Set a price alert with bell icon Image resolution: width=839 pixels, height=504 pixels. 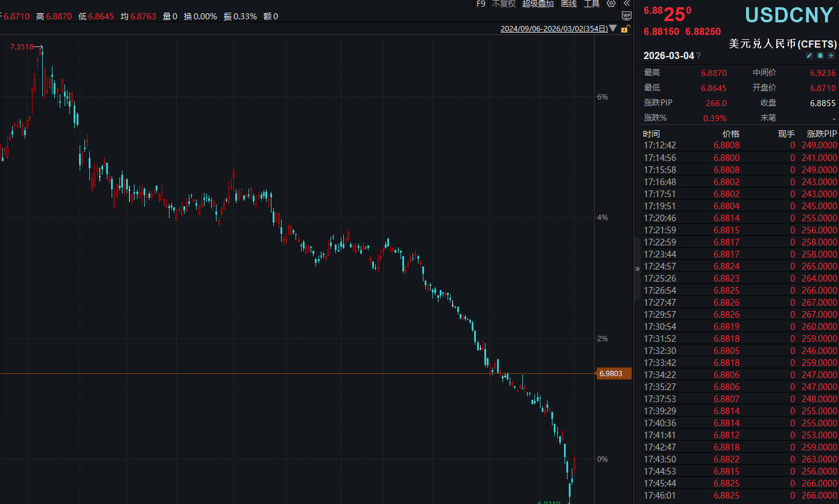[820, 56]
